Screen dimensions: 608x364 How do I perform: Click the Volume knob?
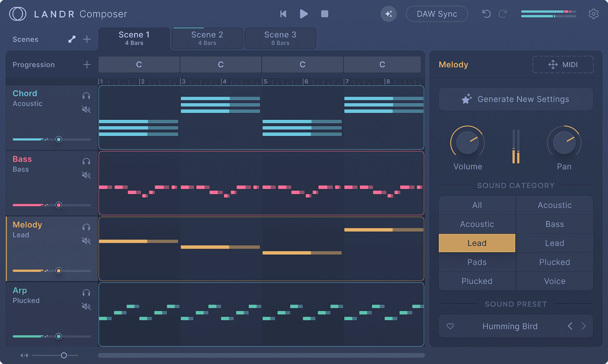point(468,142)
